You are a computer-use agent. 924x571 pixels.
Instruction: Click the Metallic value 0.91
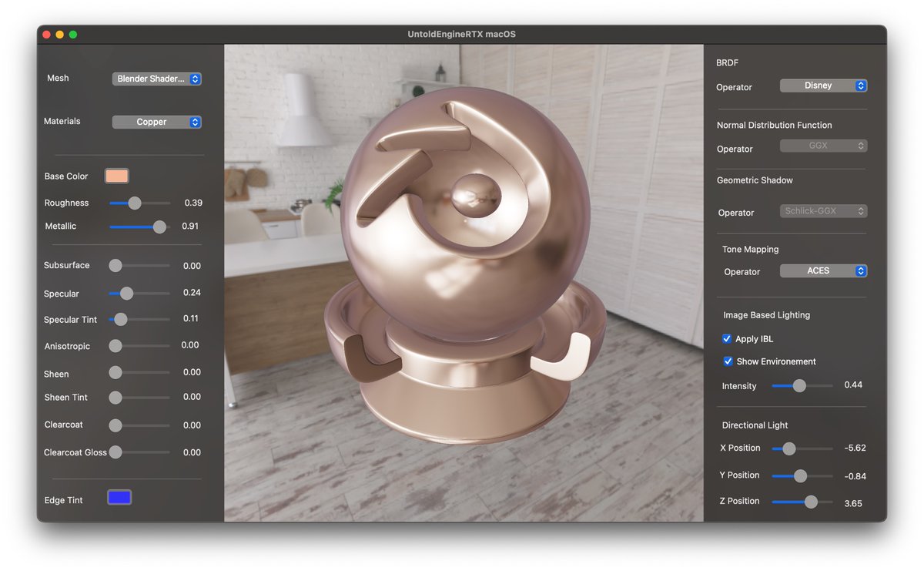[x=191, y=226]
